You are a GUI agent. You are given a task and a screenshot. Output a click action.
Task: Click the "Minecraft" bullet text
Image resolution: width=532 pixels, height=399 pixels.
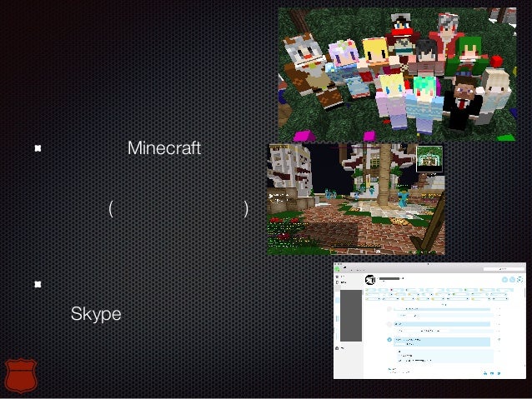164,148
